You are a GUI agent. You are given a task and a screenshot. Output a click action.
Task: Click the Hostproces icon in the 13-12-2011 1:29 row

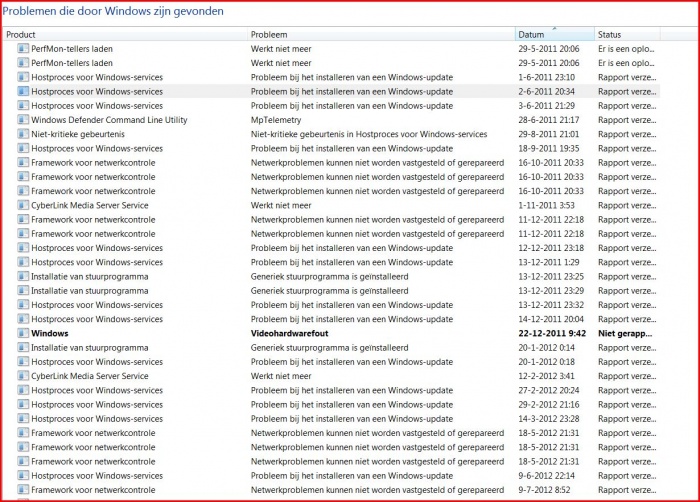pyautogui.click(x=23, y=262)
